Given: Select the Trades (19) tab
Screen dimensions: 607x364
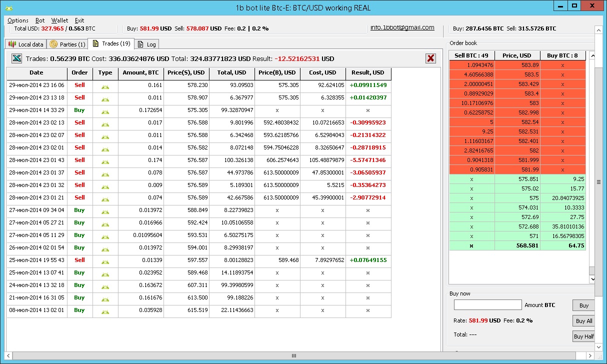Looking at the screenshot, I should pos(111,43).
